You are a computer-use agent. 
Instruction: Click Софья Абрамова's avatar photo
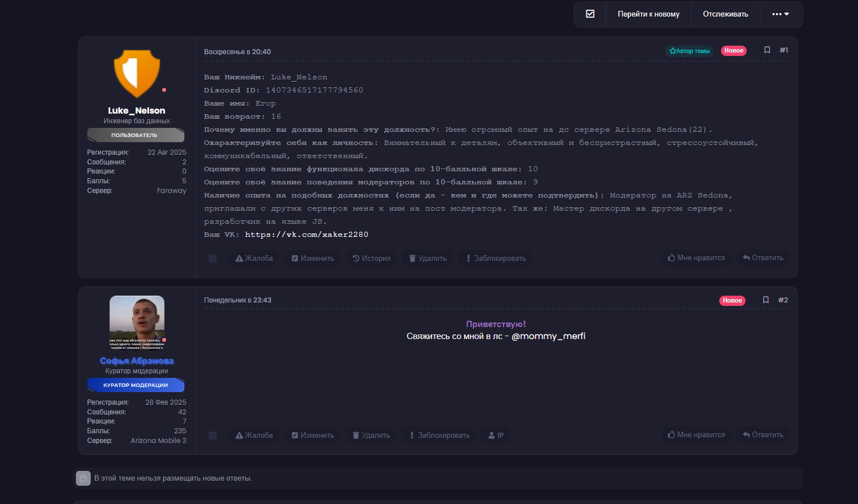click(x=137, y=322)
